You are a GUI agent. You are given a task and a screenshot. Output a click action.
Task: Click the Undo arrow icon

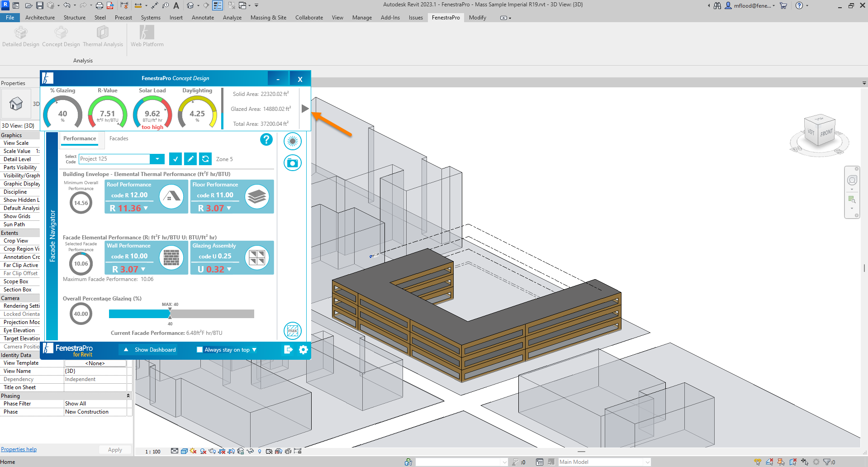(67, 5)
